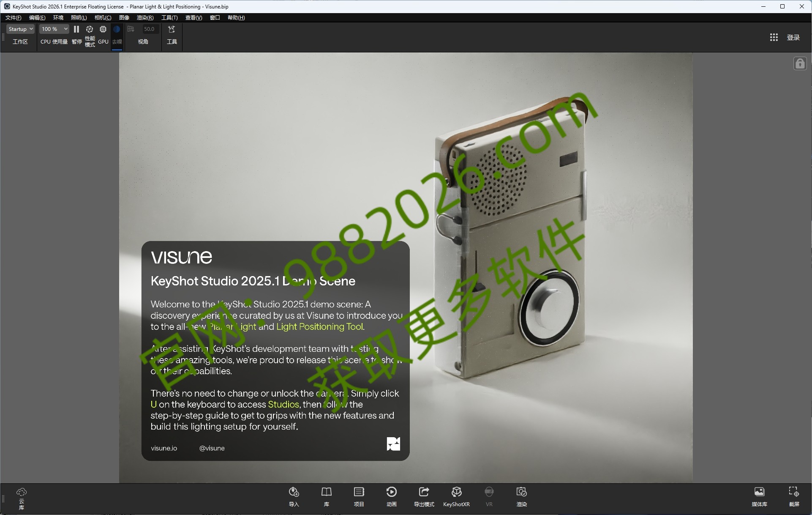
Task: Maximize the KeyShot Studio window
Action: coord(782,6)
